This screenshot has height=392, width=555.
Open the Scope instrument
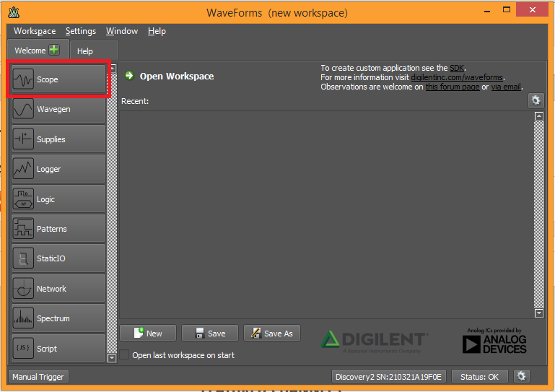58,79
